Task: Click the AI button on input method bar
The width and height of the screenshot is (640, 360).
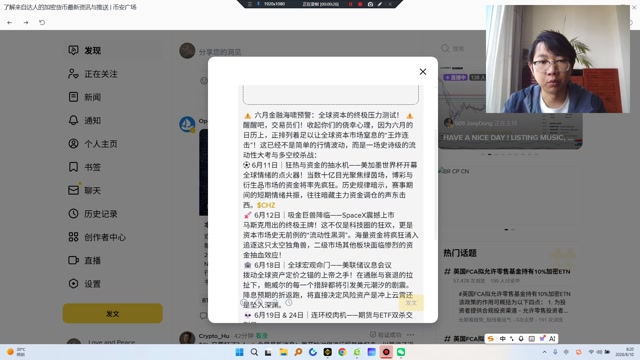Action: [552, 339]
